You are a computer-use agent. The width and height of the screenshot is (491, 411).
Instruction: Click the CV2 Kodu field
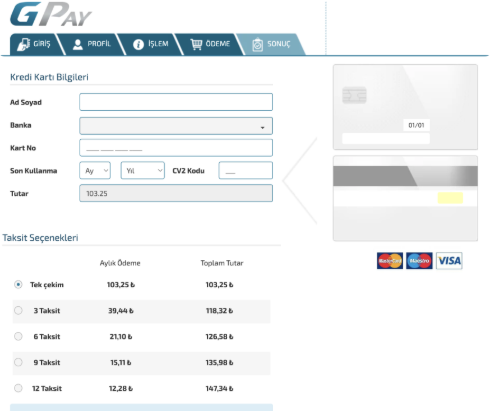click(246, 170)
